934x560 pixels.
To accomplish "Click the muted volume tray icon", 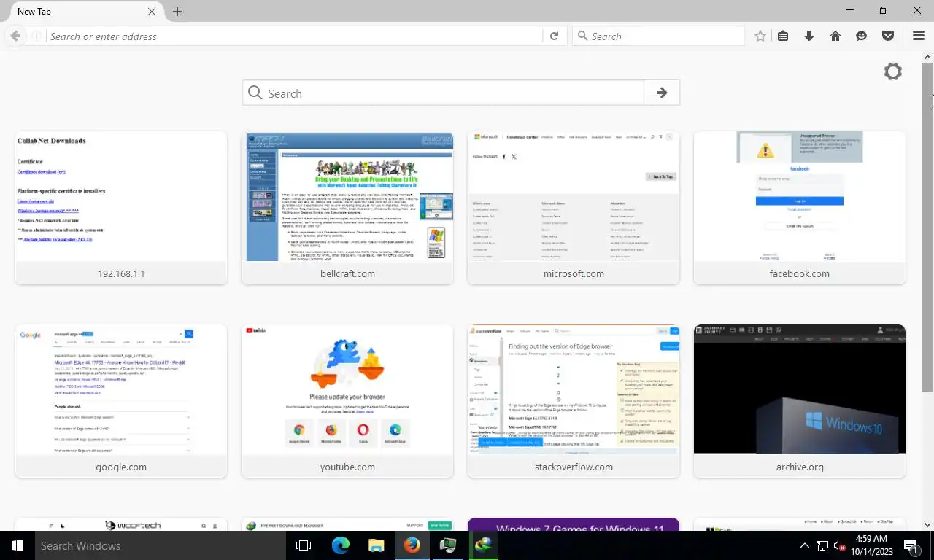I will [x=840, y=545].
